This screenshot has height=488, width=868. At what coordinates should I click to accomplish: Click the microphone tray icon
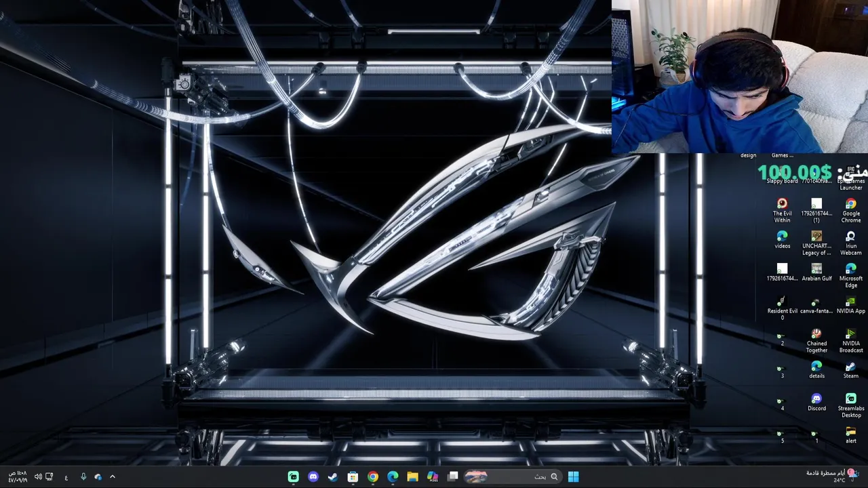coord(83,477)
